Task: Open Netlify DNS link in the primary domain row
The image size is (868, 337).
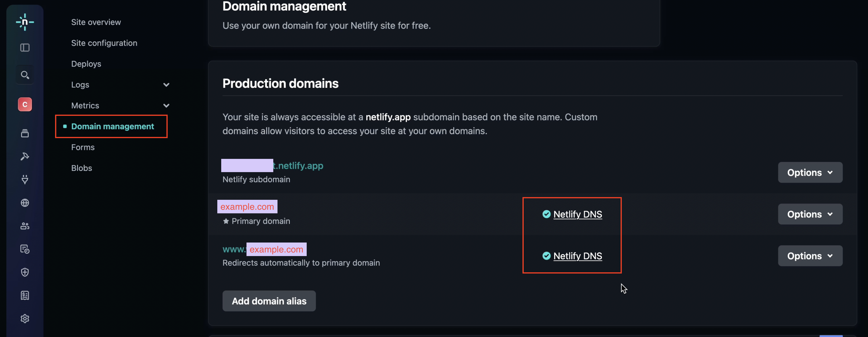Action: [x=578, y=214]
